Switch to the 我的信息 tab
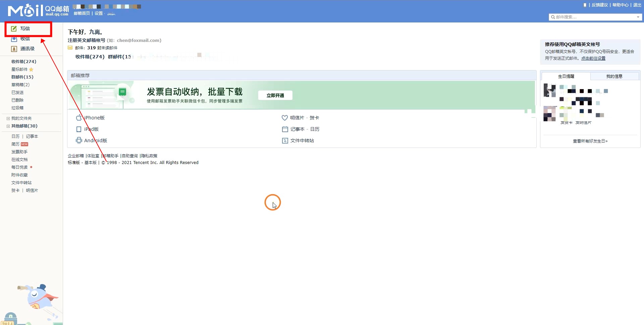Screen dimensions: 644x325 coord(614,76)
